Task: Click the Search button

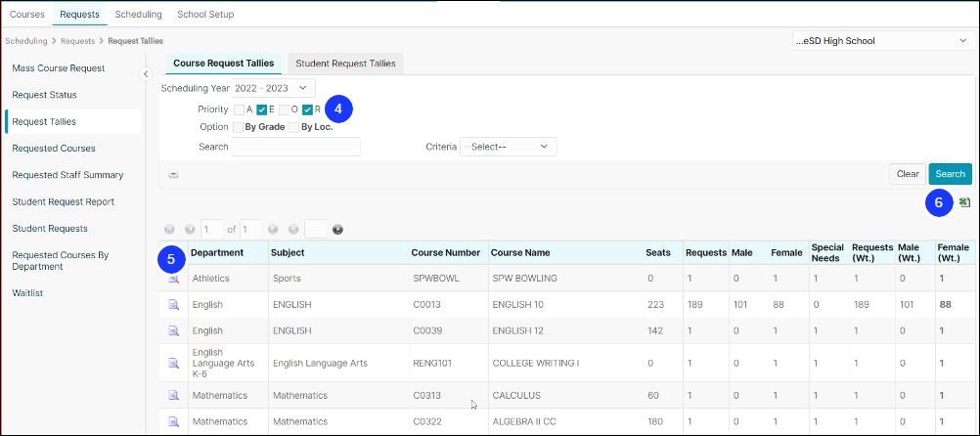Action: tap(950, 174)
